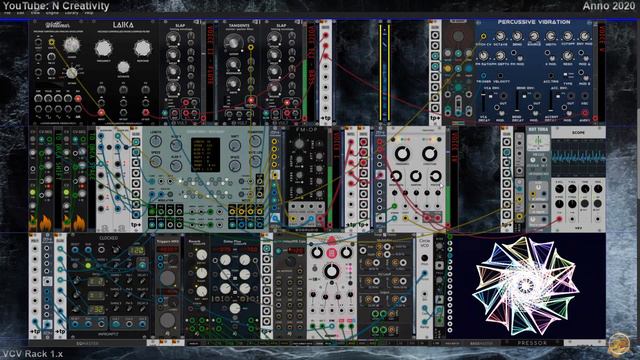Click the large right black ring knob on the white module right of FM-OP
640x360 pixels.
click(429, 154)
